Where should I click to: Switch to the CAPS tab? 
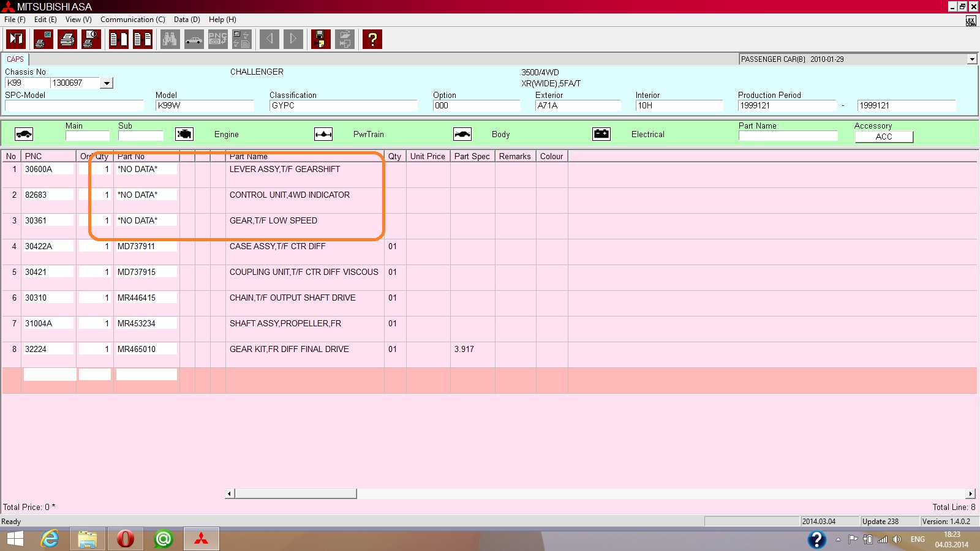15,59
